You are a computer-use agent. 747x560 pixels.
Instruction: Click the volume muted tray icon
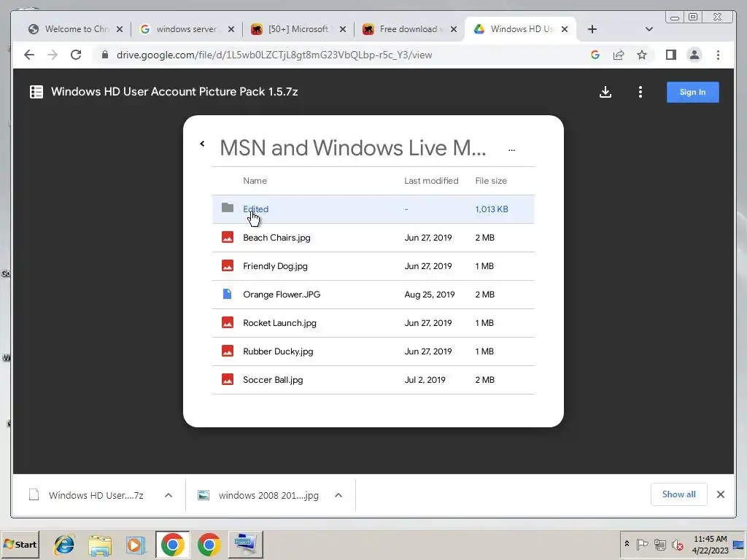[x=677, y=544]
